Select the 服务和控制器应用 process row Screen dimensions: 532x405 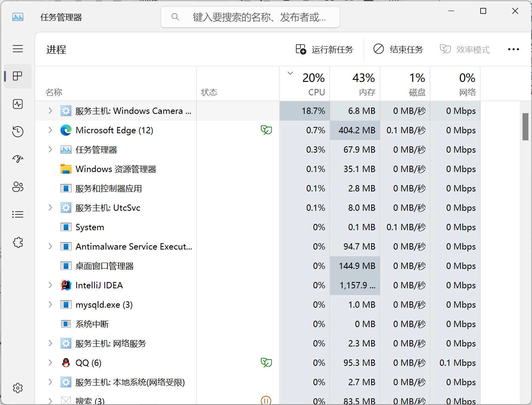258,188
